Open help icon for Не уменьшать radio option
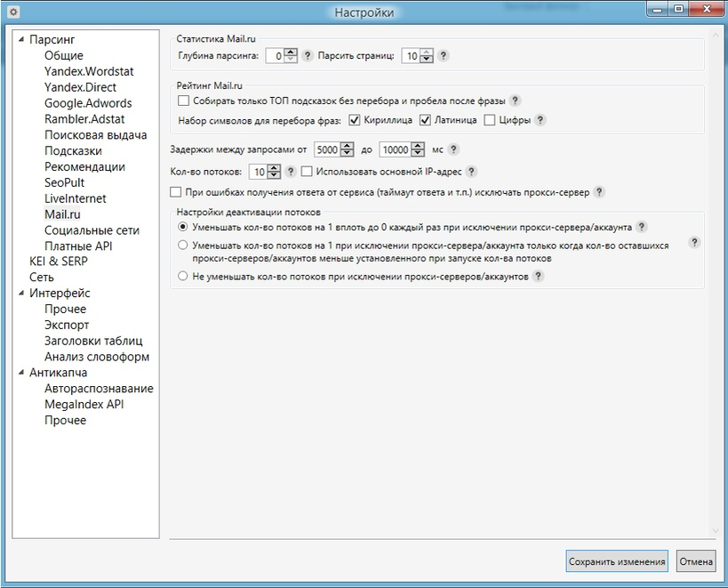Screen dimensions: 728x588 click(538, 277)
